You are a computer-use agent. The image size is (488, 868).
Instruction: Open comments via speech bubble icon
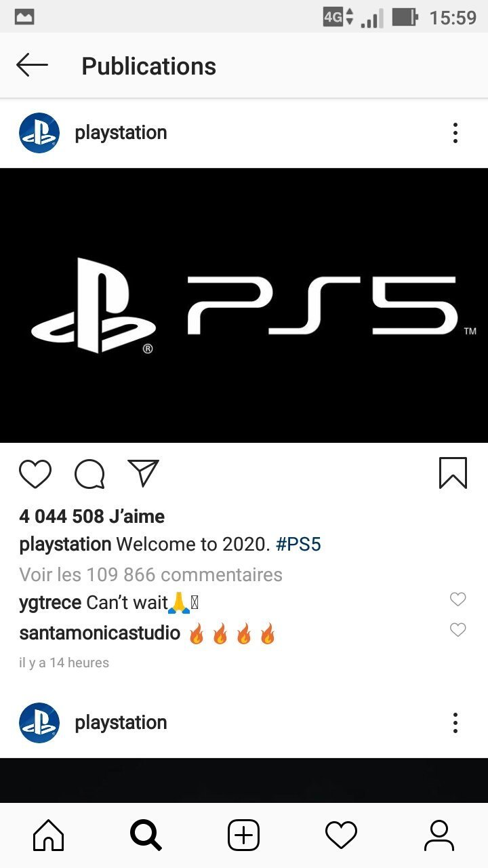(x=89, y=474)
